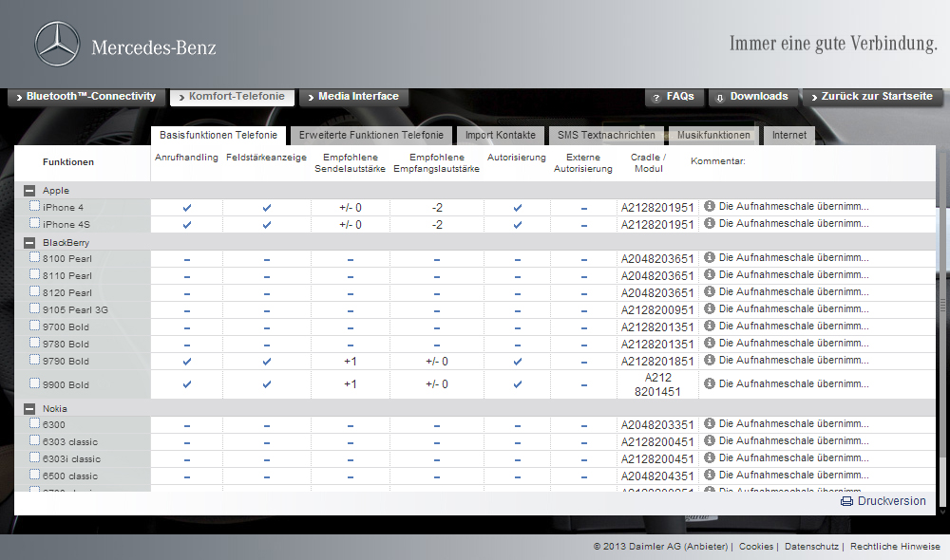Collapse the Apple group
Viewport: 950px width, 560px height.
point(29,191)
